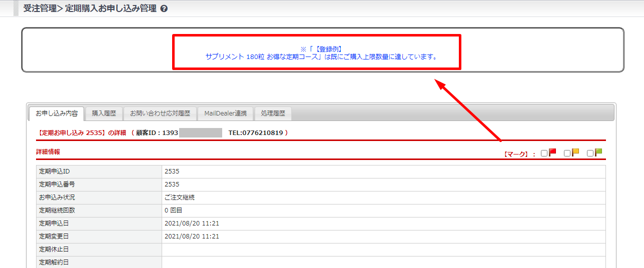Switch to the MailDealer連携 tab
Image resolution: width=644 pixels, height=268 pixels.
pyautogui.click(x=225, y=113)
